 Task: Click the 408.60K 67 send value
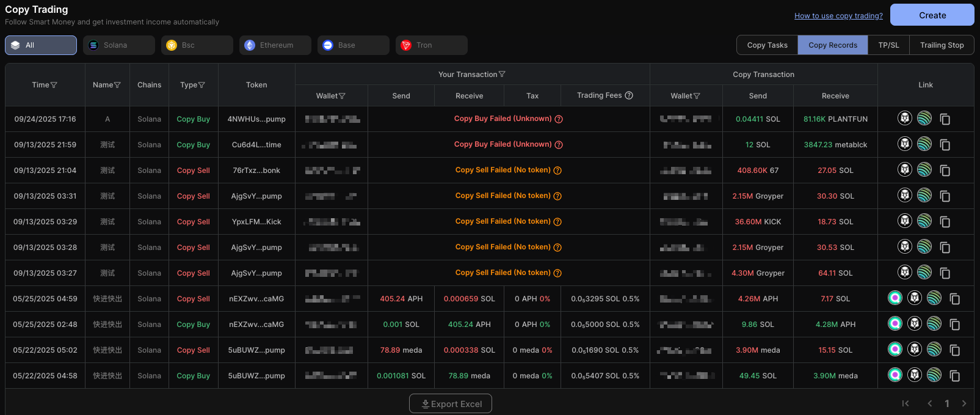click(x=758, y=171)
